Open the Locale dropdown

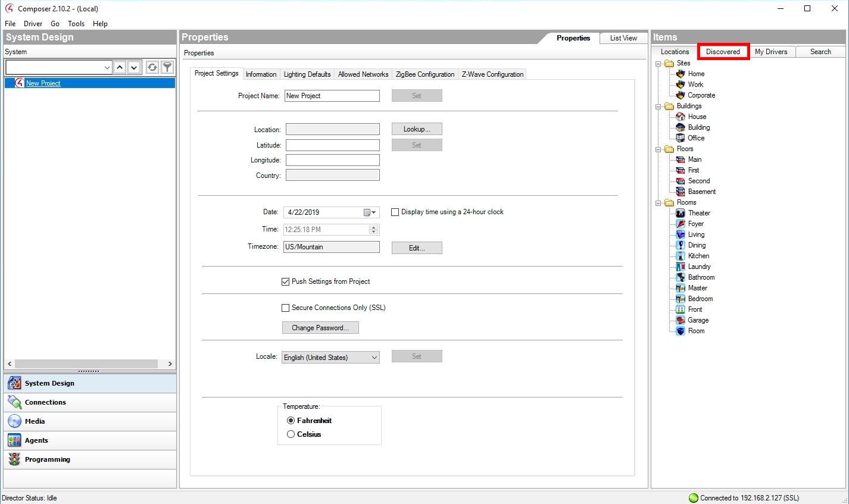click(374, 357)
